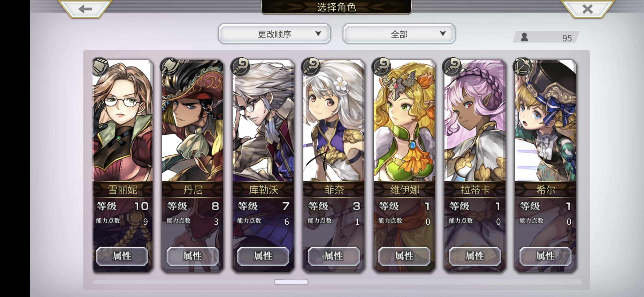Expand the 全部 filter dropdown
This screenshot has height=297, width=644.
click(399, 34)
